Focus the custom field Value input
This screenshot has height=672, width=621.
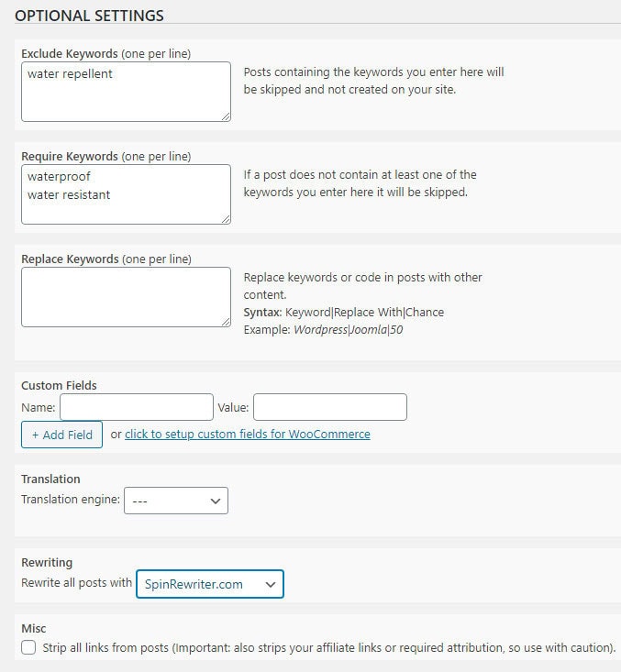pos(330,407)
